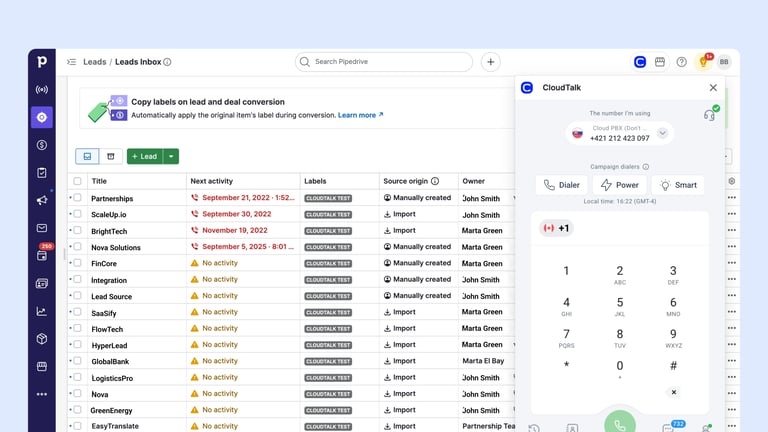Select the Power dialer tab
Screen dimensions: 768x432
(620, 185)
